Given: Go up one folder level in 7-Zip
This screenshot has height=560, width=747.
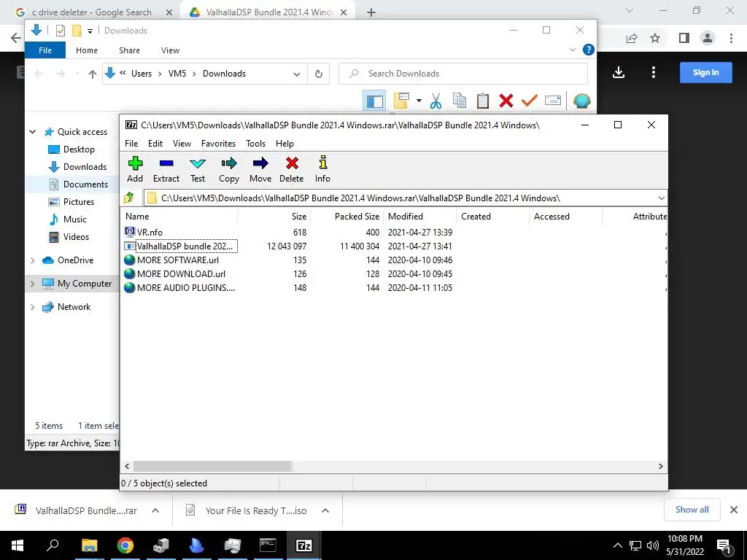Looking at the screenshot, I should coord(129,198).
